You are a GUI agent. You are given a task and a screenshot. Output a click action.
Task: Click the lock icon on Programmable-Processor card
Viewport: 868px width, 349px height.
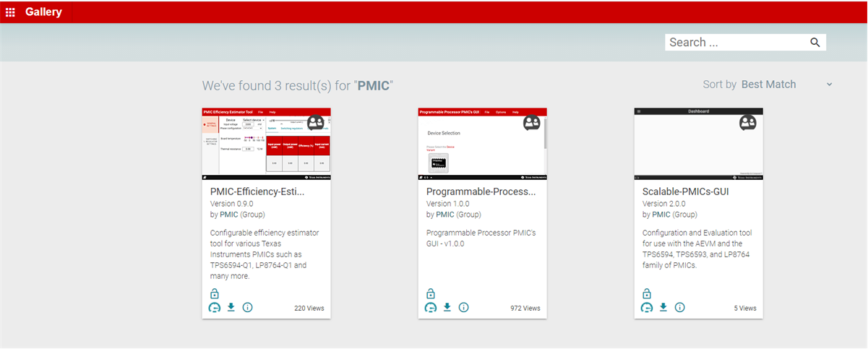[x=430, y=293]
